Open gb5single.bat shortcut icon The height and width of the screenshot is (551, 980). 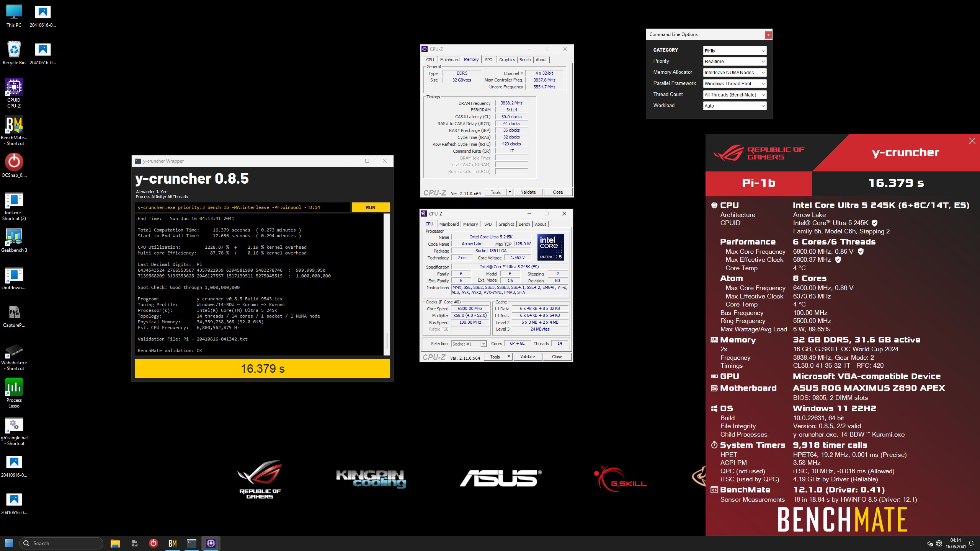14,432
